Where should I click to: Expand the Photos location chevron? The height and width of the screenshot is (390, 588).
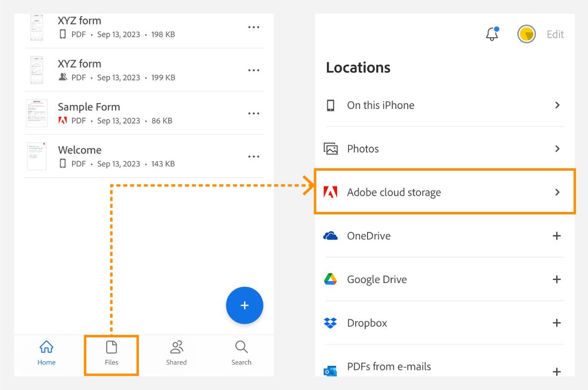click(557, 149)
